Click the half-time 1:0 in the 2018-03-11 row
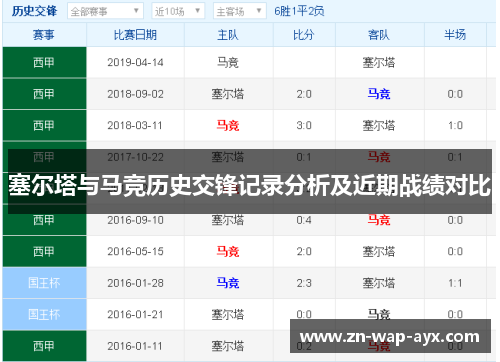This screenshot has width=500, height=362. tap(455, 125)
